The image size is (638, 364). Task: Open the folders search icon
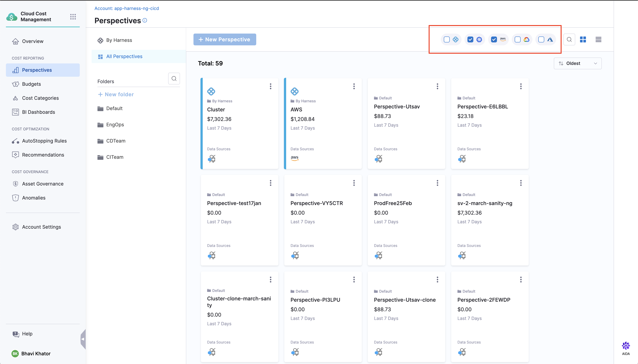point(174,79)
